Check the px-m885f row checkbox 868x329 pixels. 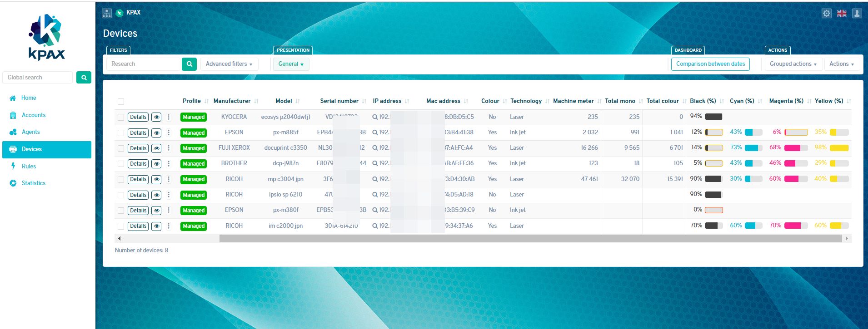121,133
